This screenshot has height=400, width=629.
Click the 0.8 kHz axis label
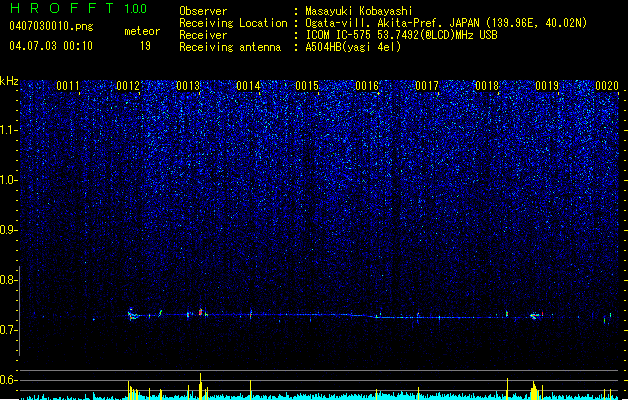pos(8,280)
